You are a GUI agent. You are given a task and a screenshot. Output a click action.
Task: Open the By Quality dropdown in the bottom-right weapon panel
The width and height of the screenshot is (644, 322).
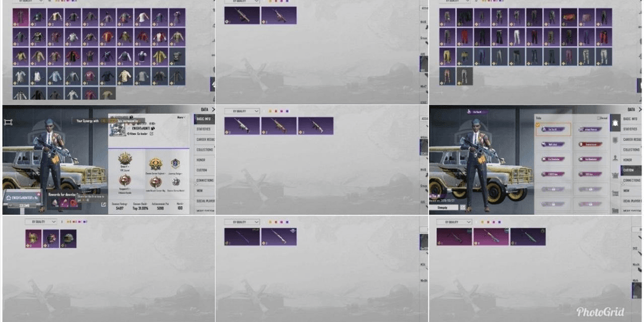coord(454,222)
